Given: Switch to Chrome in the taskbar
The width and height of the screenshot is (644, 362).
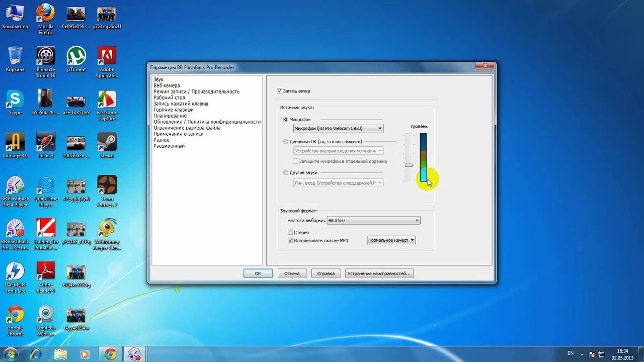Looking at the screenshot, I should (110, 354).
